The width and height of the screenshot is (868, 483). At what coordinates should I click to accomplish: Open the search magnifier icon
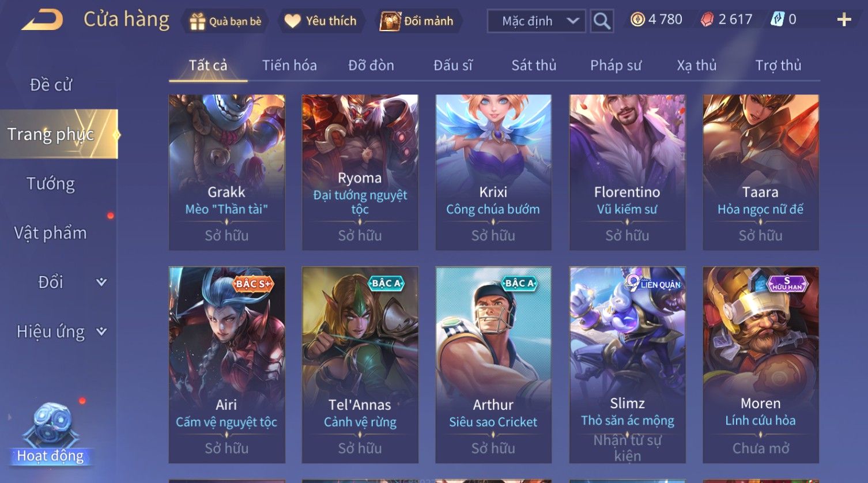(602, 21)
